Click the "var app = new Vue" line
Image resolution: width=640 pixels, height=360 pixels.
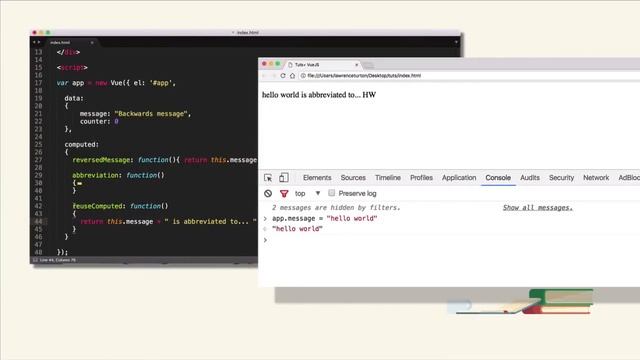point(116,83)
